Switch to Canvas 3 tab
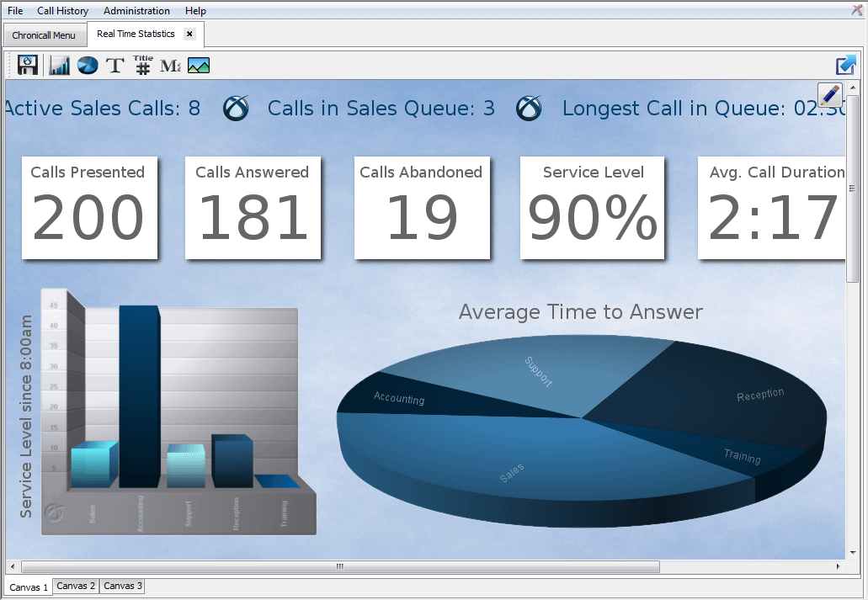 click(x=123, y=586)
